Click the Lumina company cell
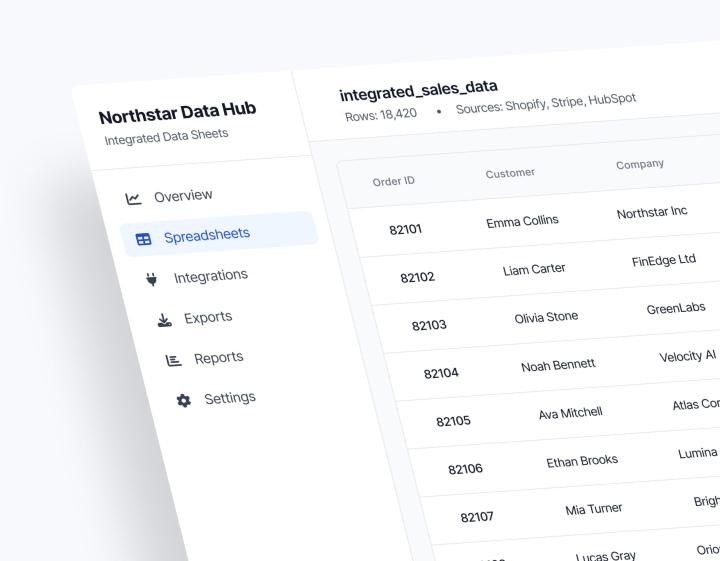Viewport: 720px width, 561px height. [x=698, y=453]
